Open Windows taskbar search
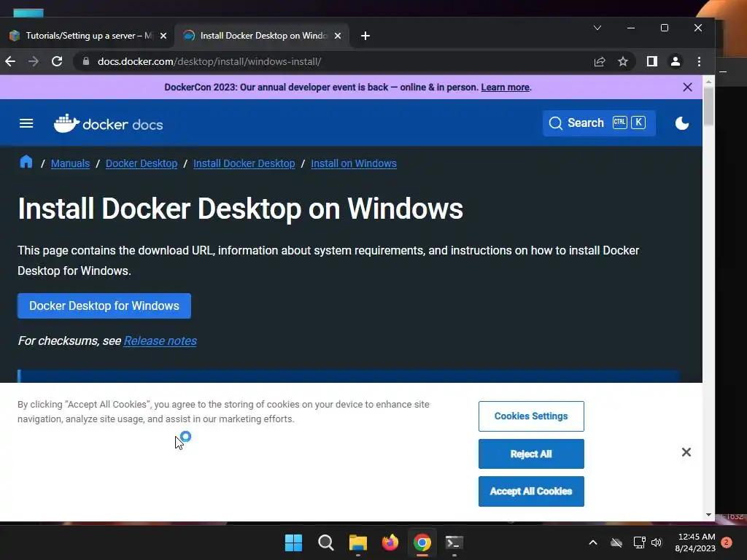Viewport: 747px width, 560px height. pyautogui.click(x=326, y=542)
